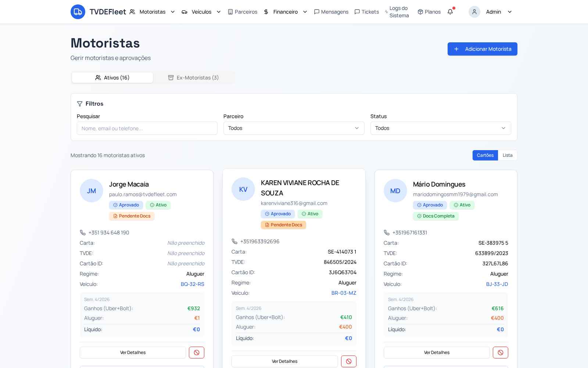Click the Mensagens speech bubble icon

pos(317,12)
